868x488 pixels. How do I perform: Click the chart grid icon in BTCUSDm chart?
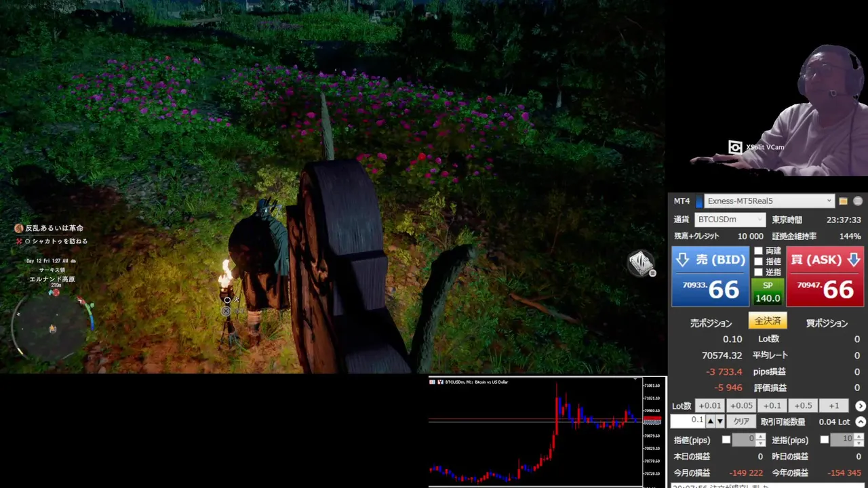coord(433,382)
